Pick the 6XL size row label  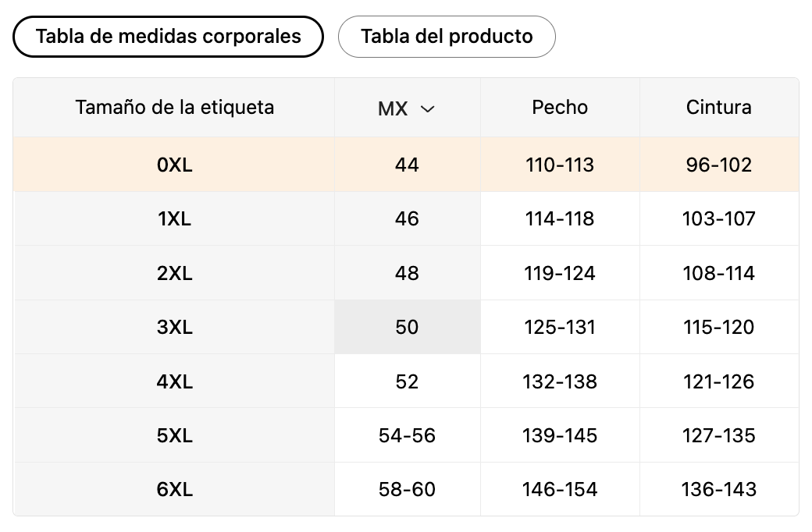175,490
